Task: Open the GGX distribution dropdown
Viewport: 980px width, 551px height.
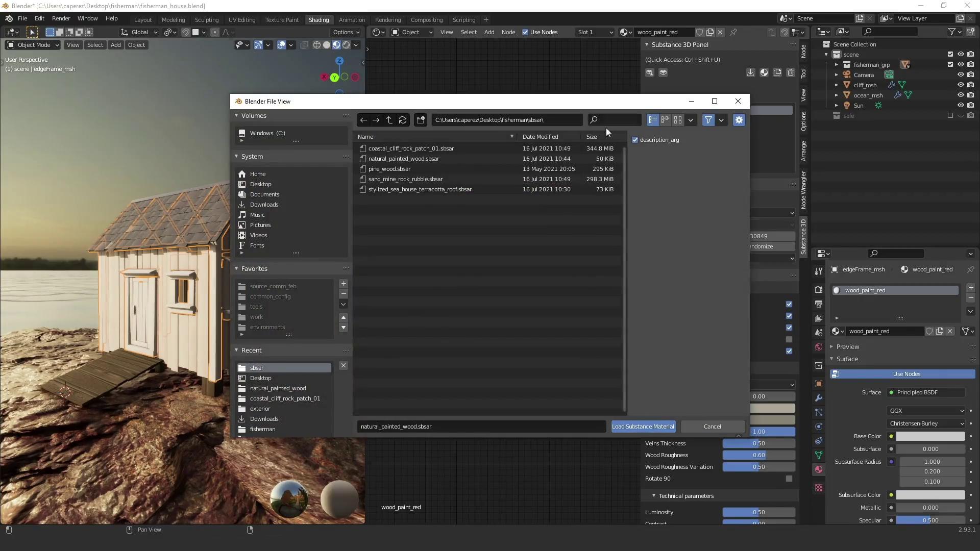Action: [926, 411]
